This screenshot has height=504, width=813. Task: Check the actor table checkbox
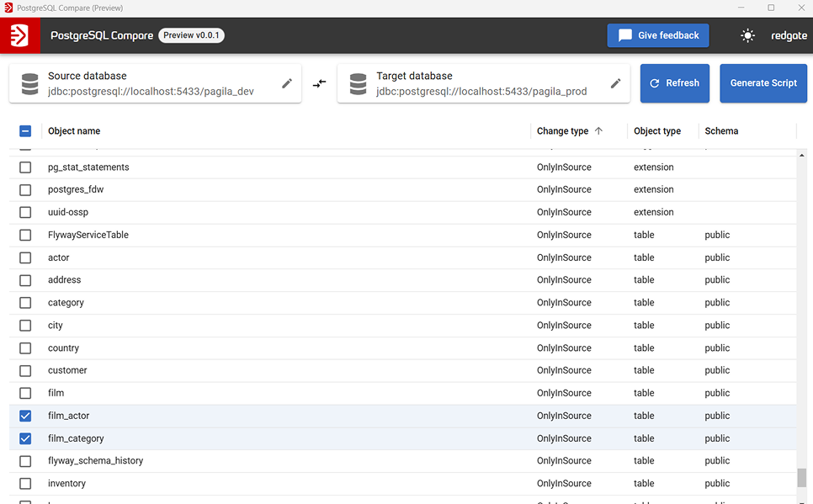click(25, 257)
